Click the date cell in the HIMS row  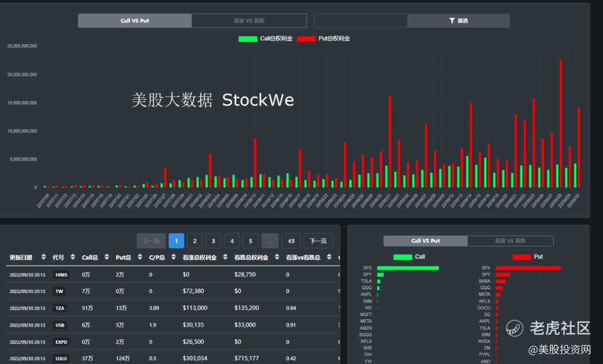click(27, 275)
